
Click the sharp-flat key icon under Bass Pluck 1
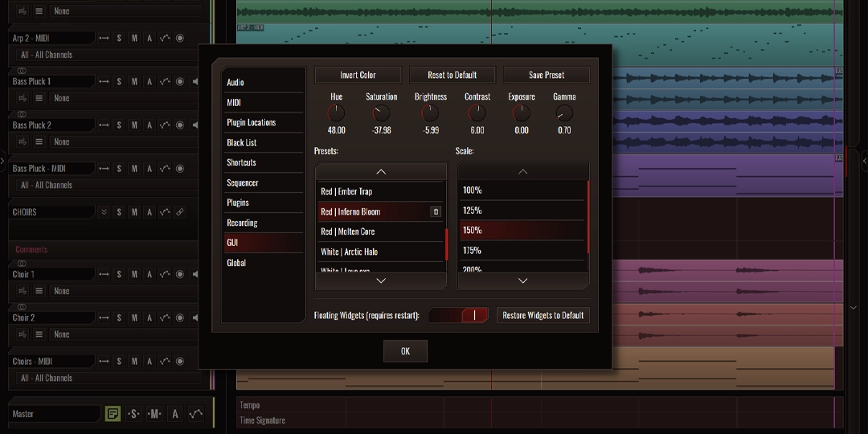point(23,98)
